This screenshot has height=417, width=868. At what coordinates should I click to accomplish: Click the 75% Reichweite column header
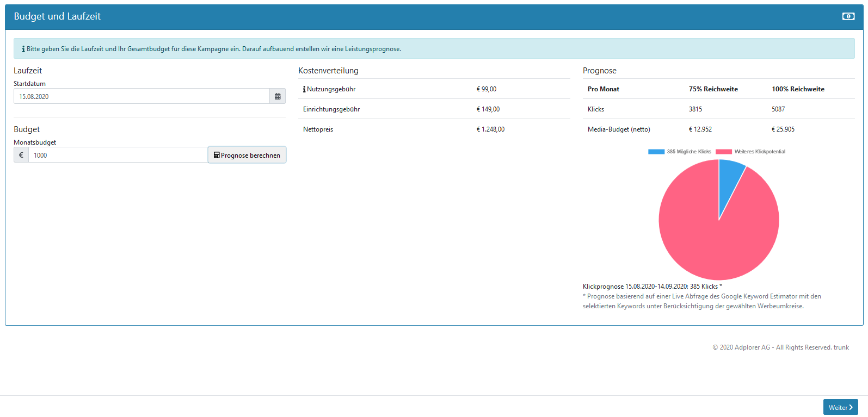point(713,89)
